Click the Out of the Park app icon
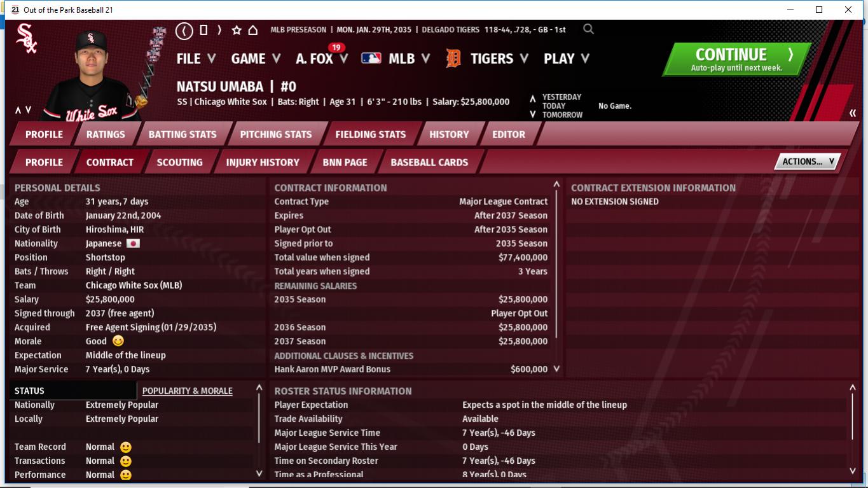Image resolution: width=868 pixels, height=488 pixels. click(x=15, y=10)
